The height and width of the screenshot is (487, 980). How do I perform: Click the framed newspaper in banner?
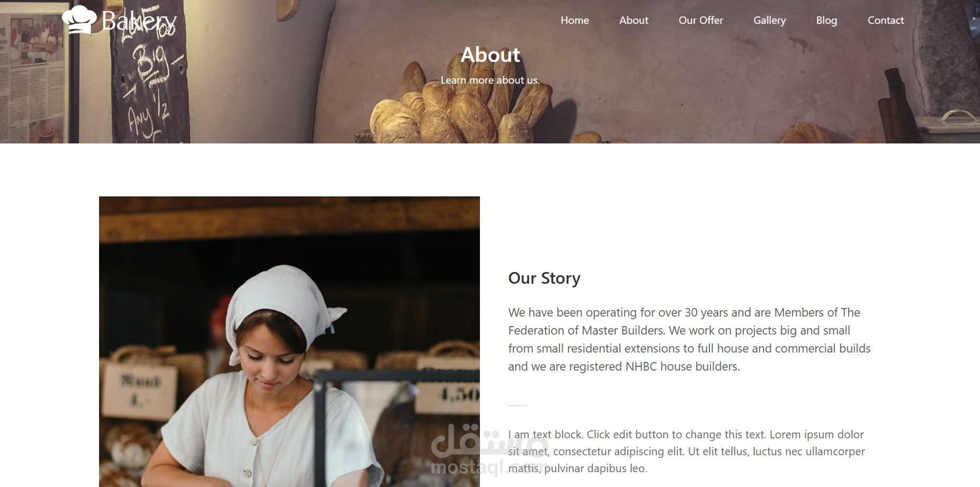point(37,71)
